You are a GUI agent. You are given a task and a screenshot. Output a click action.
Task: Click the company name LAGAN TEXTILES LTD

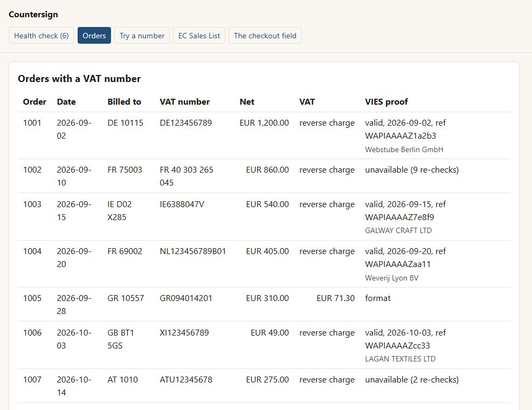pyautogui.click(x=400, y=359)
